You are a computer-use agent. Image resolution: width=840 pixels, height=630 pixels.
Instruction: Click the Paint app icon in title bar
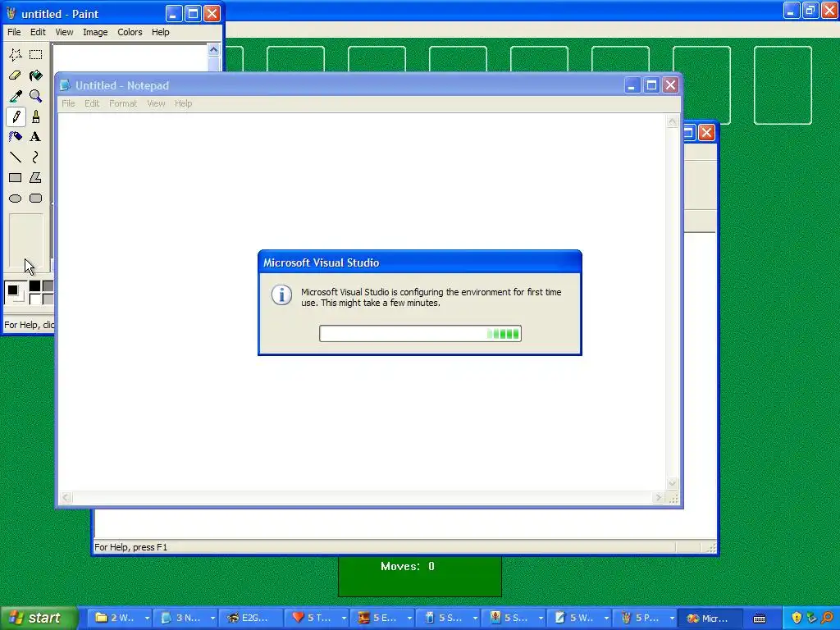pos(11,13)
